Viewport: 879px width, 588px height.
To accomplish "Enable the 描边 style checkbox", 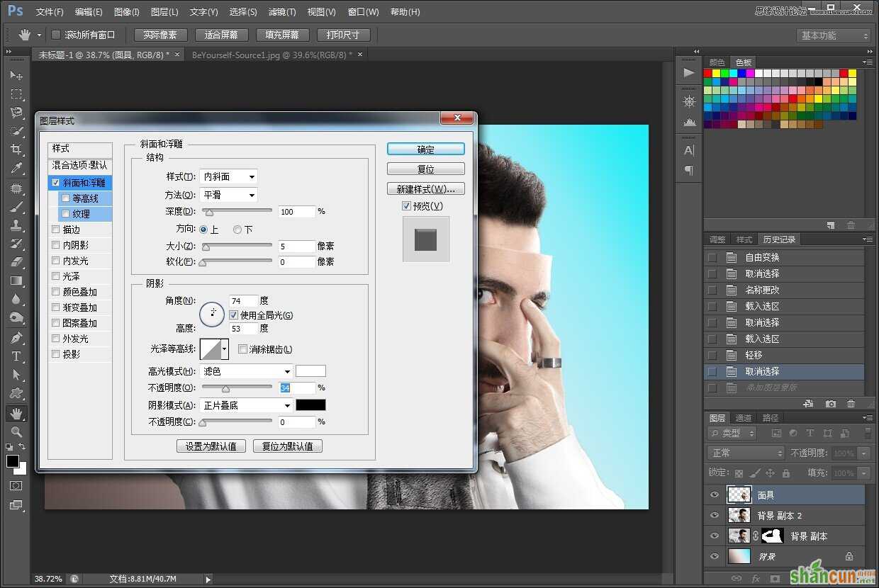I will (55, 230).
